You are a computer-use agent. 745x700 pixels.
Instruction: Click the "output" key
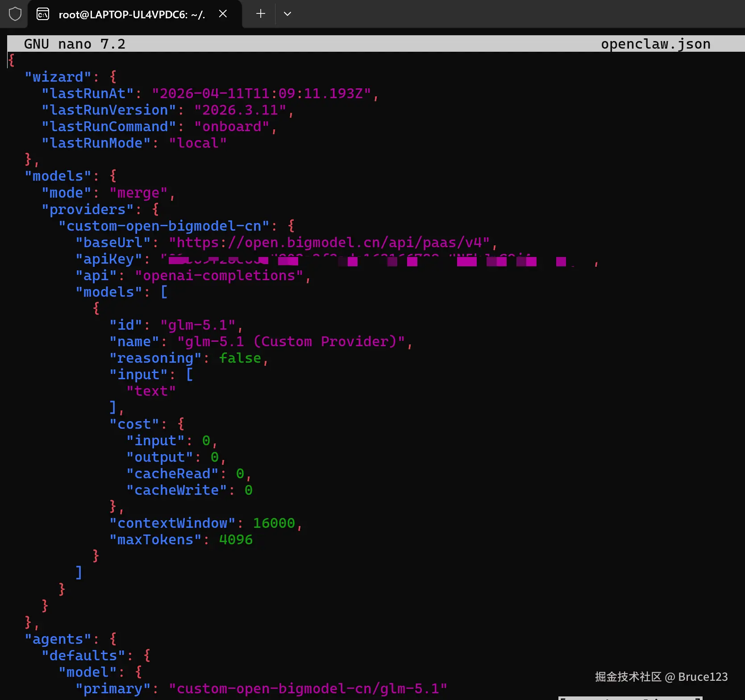159,457
